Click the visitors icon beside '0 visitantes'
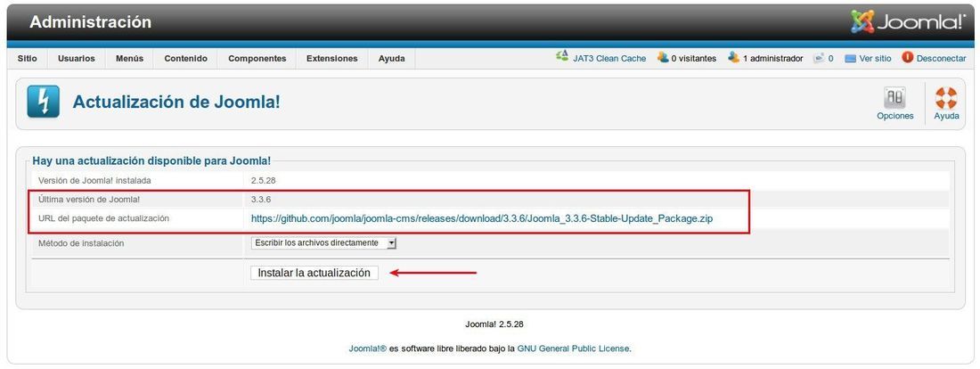Screen dimensions: 980x369 coord(663,58)
